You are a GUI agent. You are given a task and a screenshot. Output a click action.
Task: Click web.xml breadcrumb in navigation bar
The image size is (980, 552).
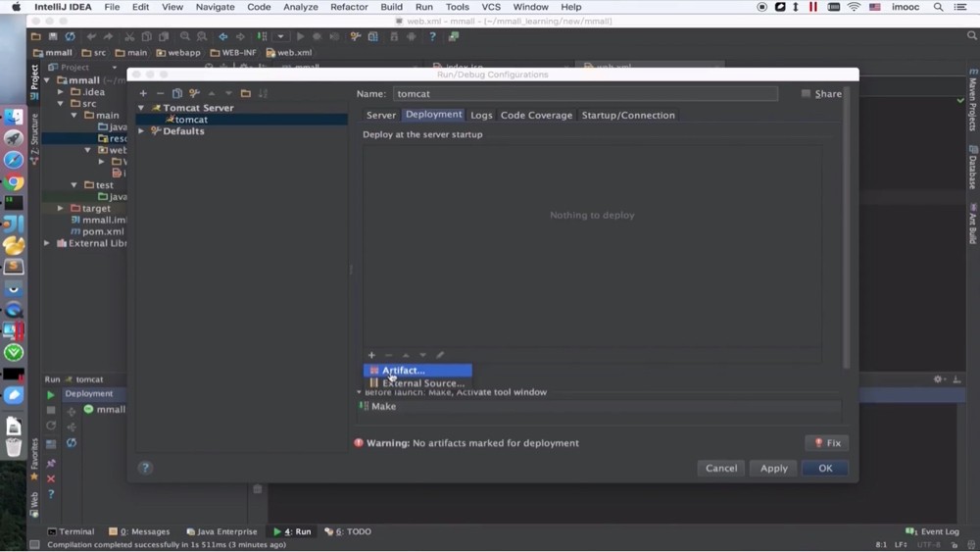(x=289, y=53)
